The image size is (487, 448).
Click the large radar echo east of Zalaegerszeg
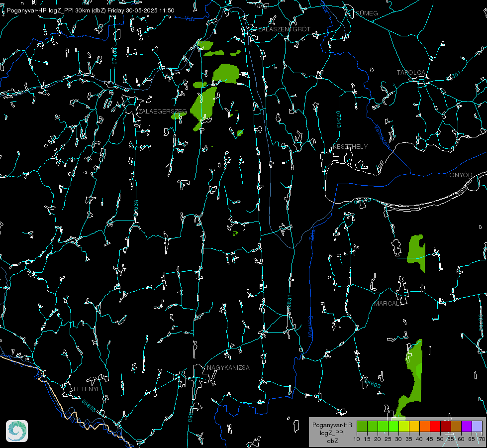coord(203,106)
